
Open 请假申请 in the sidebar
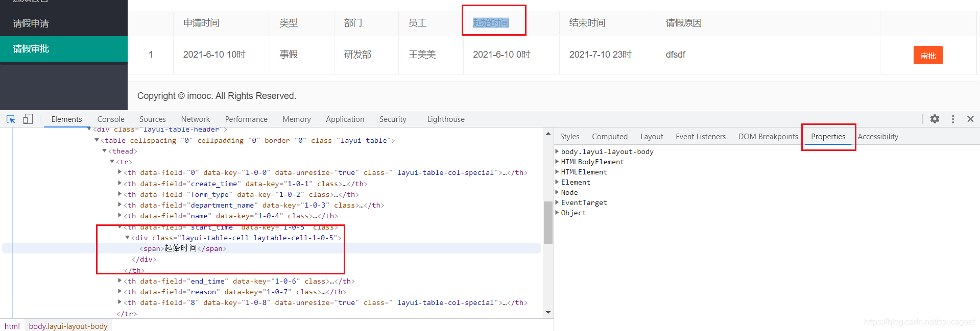[x=64, y=23]
